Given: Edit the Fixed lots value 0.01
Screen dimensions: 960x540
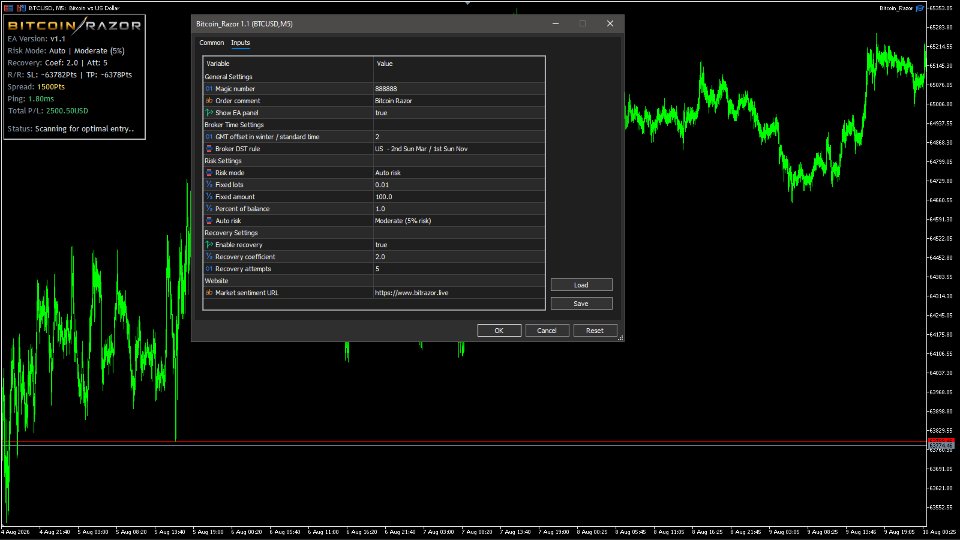Looking at the screenshot, I should pyautogui.click(x=459, y=184).
